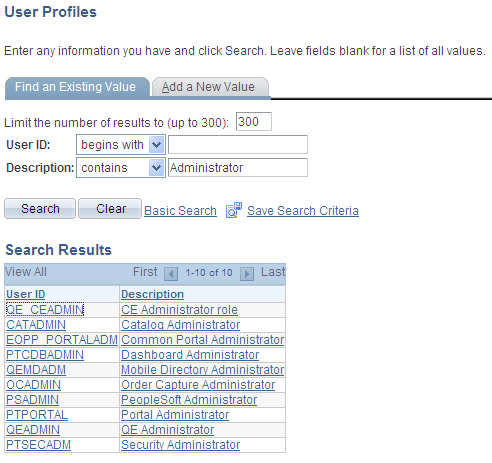Screen dimensions: 492x463
Task: Open user CATADMIN
Action: [x=36, y=325]
